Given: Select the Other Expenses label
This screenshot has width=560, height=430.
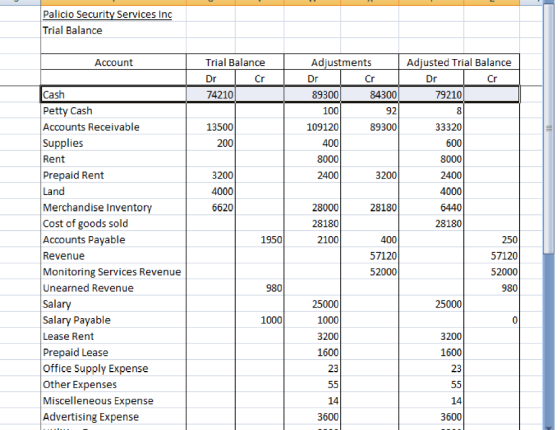Looking at the screenshot, I should tap(80, 385).
